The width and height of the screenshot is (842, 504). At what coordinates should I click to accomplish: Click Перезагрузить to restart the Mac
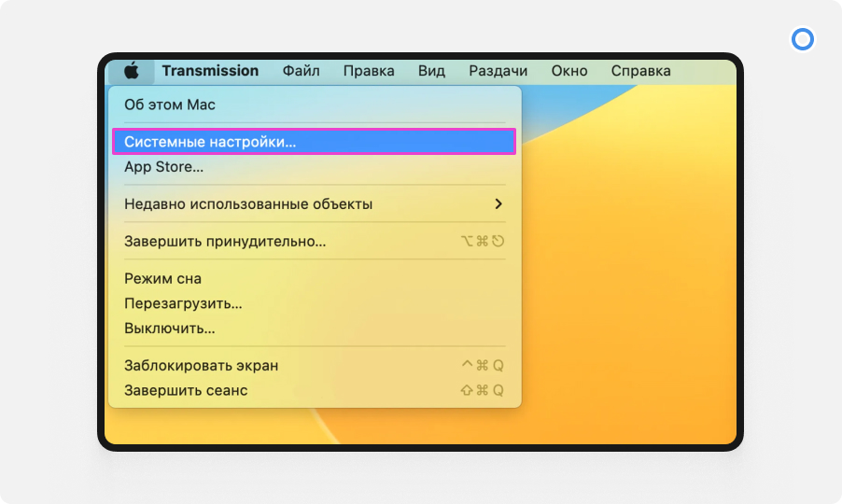tap(183, 303)
